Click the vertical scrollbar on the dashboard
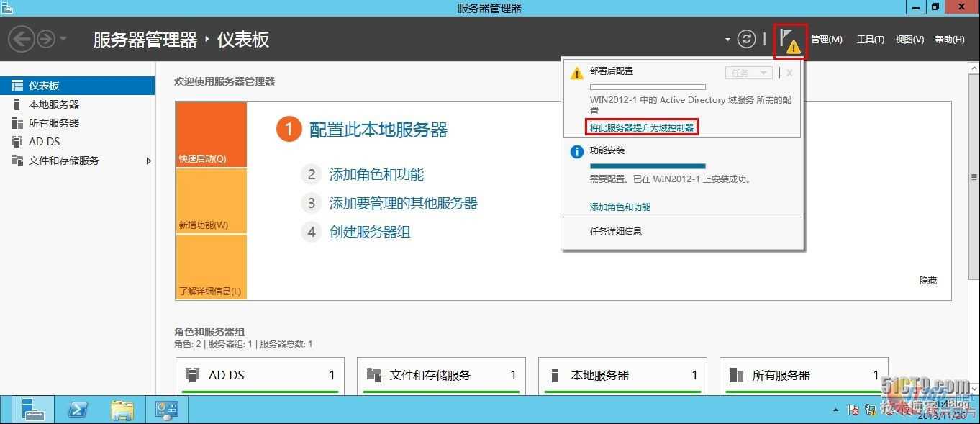 point(974,176)
